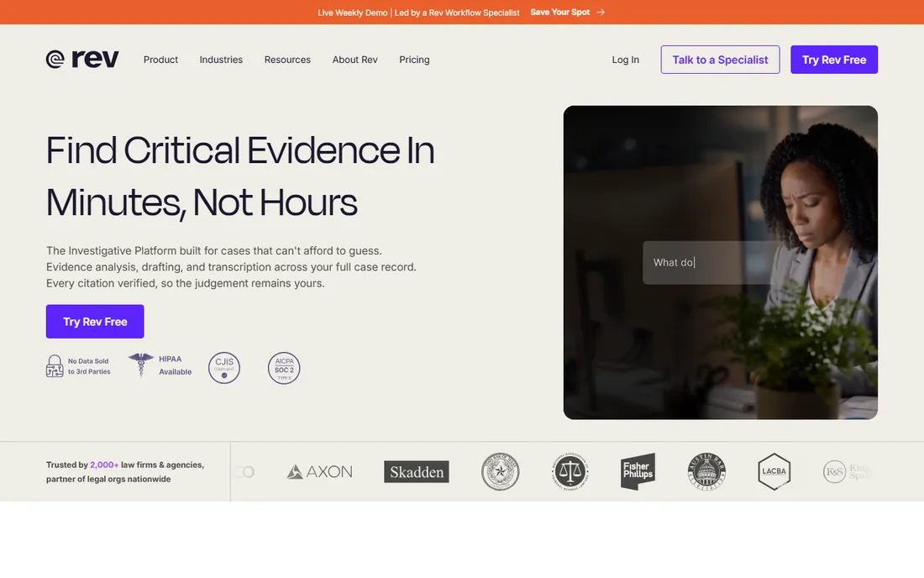The image size is (924, 578).
Task: Click the LACBA hexagon logo
Action: pyautogui.click(x=774, y=472)
